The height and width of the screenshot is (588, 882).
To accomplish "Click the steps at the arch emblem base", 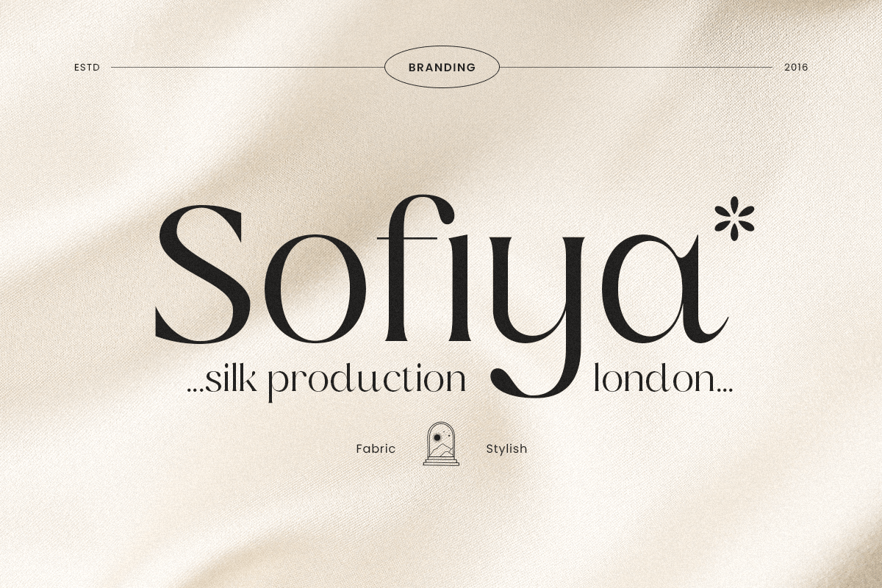I will click(x=441, y=461).
